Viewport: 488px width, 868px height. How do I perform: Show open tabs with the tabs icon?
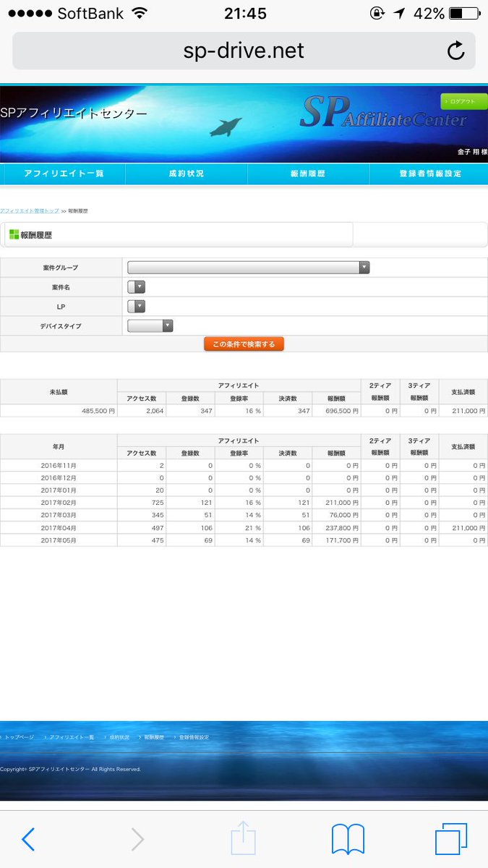(451, 839)
